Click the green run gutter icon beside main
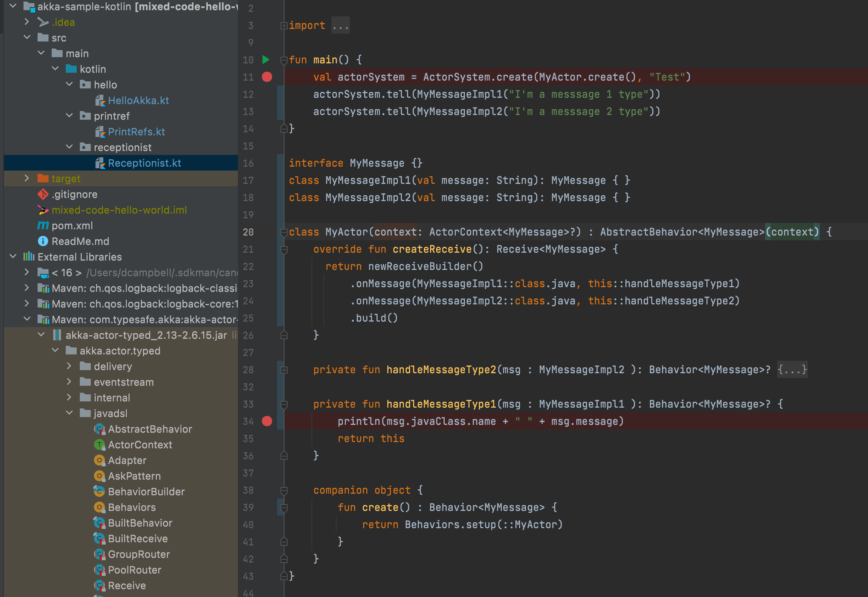The height and width of the screenshot is (597, 868). point(266,59)
